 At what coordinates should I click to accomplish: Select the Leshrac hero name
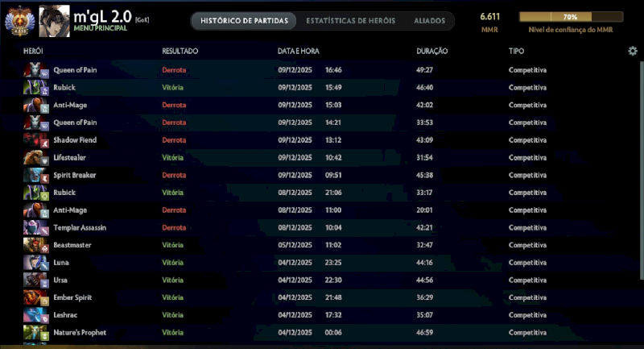pyautogui.click(x=65, y=315)
